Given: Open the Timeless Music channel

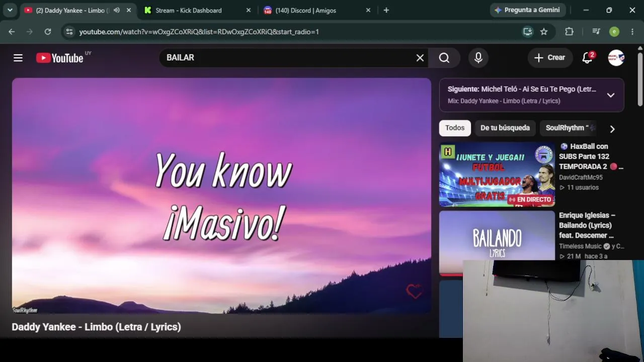Looking at the screenshot, I should [580, 246].
